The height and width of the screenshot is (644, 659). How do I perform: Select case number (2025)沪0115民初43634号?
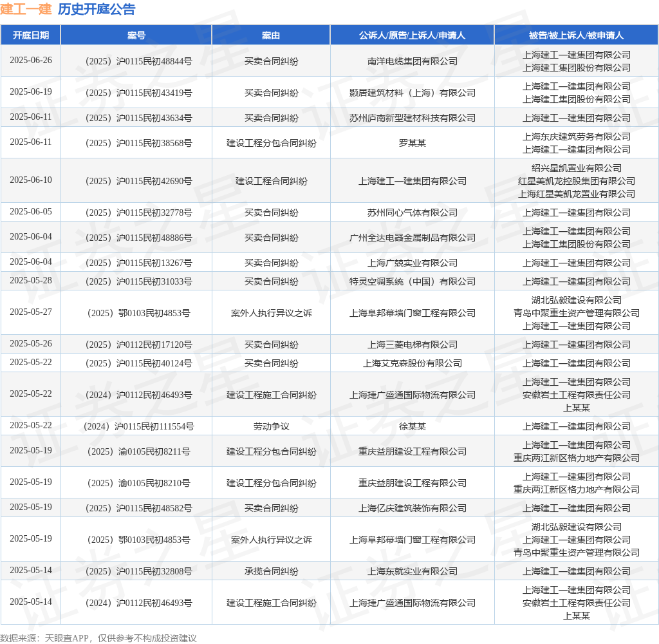(139, 118)
